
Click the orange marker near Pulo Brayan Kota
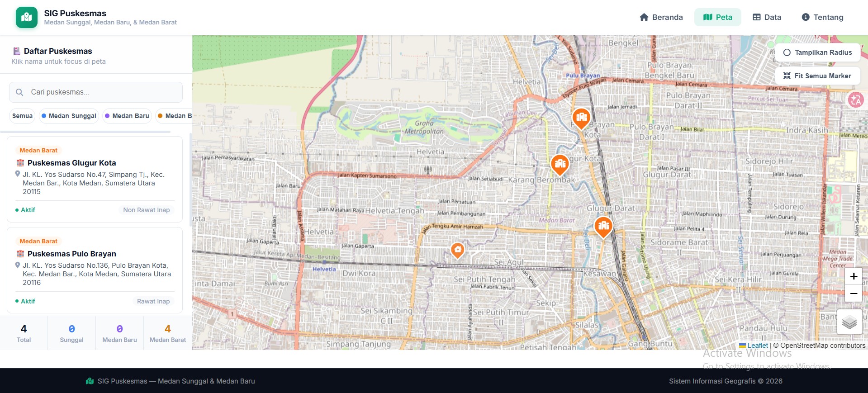(x=581, y=118)
